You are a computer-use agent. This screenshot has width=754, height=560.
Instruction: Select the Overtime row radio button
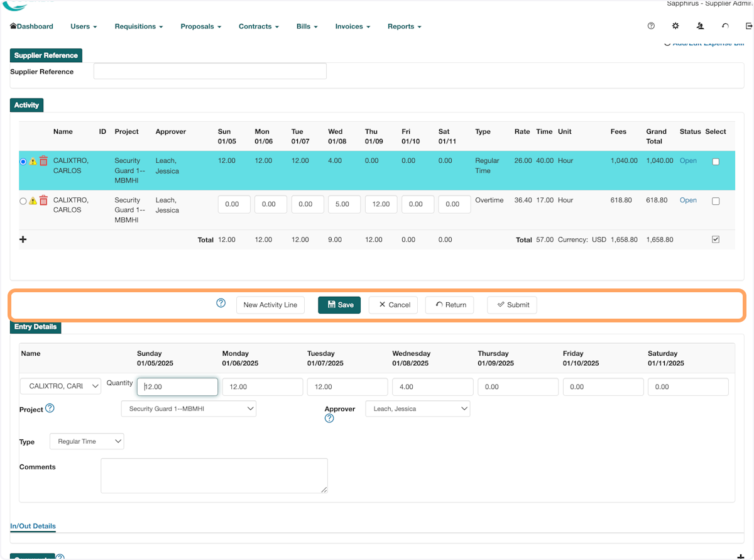pos(23,201)
